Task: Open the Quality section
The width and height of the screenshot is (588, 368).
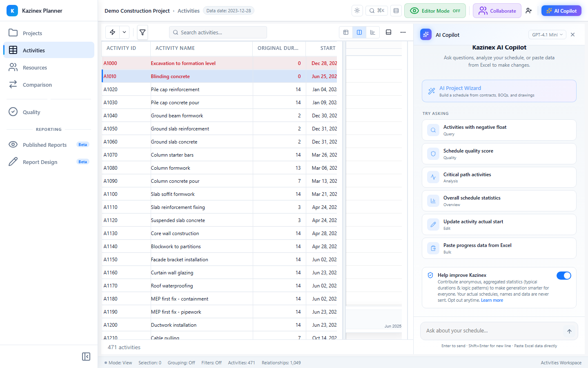Action: pyautogui.click(x=49, y=112)
